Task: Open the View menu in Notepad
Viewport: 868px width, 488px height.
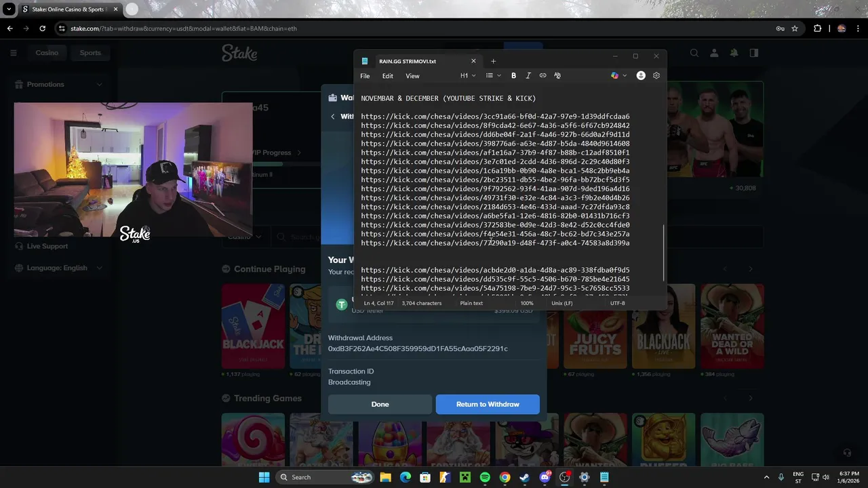Action: click(x=412, y=76)
